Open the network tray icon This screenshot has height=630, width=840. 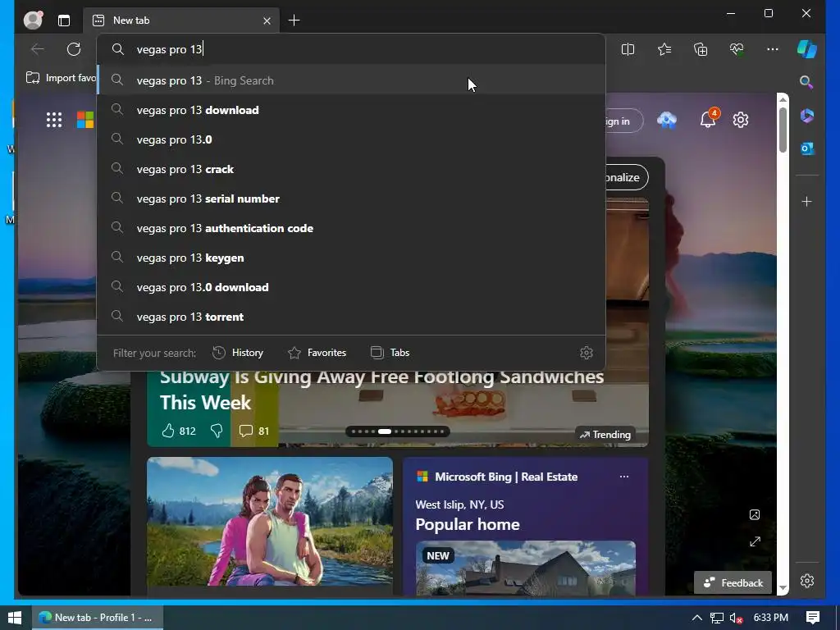pos(717,618)
